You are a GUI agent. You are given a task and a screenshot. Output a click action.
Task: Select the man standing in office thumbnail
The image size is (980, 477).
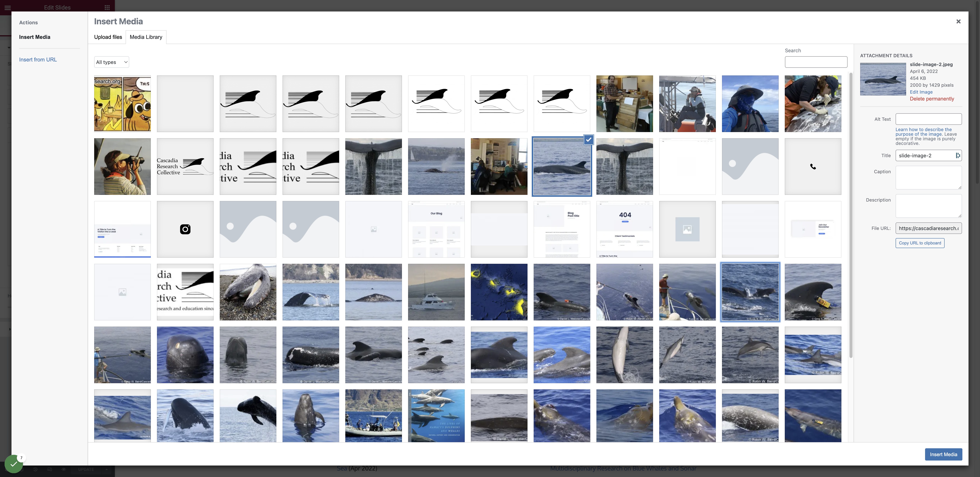click(x=625, y=104)
